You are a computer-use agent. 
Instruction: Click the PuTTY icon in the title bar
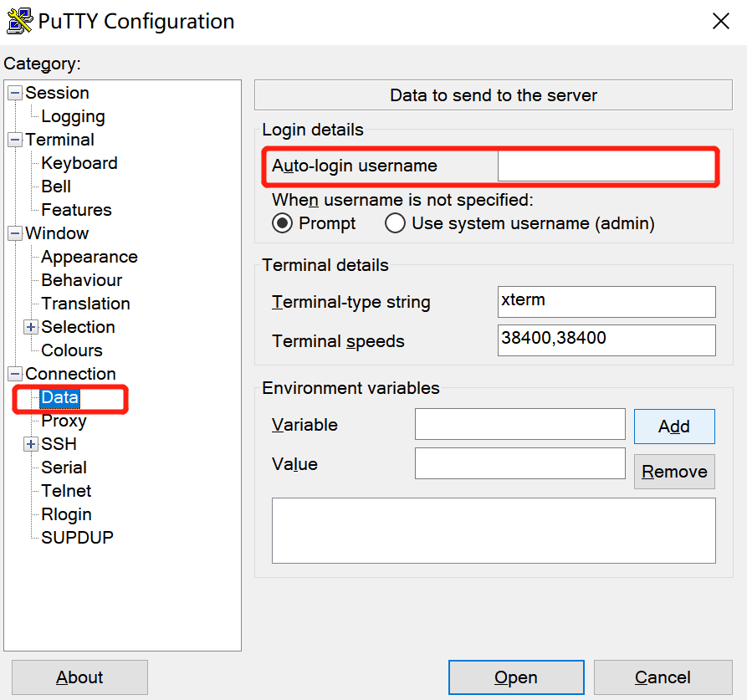coord(18,21)
